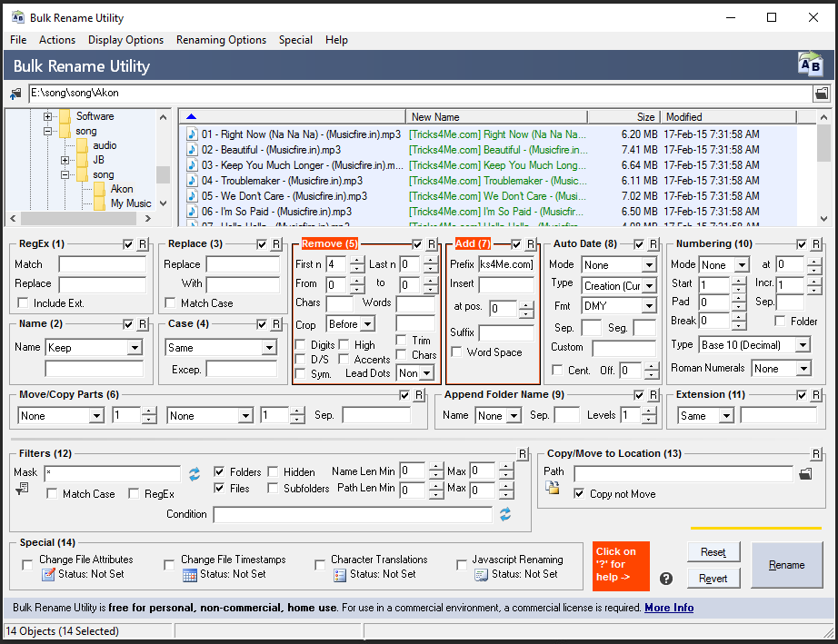Expand the Software folder in tree

(x=47, y=116)
